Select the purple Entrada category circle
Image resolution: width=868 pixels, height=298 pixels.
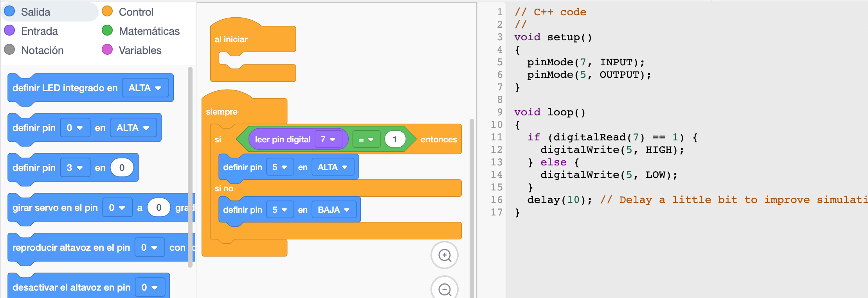9,31
